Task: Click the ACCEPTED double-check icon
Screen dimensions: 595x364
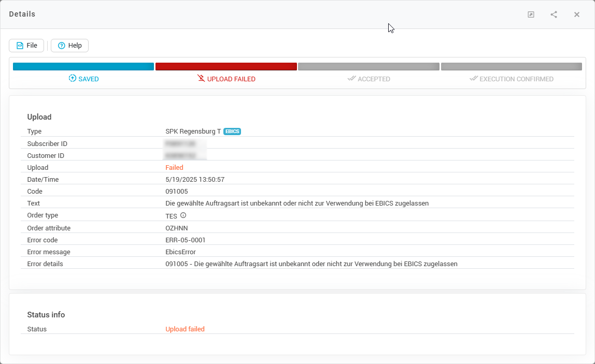Action: click(x=351, y=79)
